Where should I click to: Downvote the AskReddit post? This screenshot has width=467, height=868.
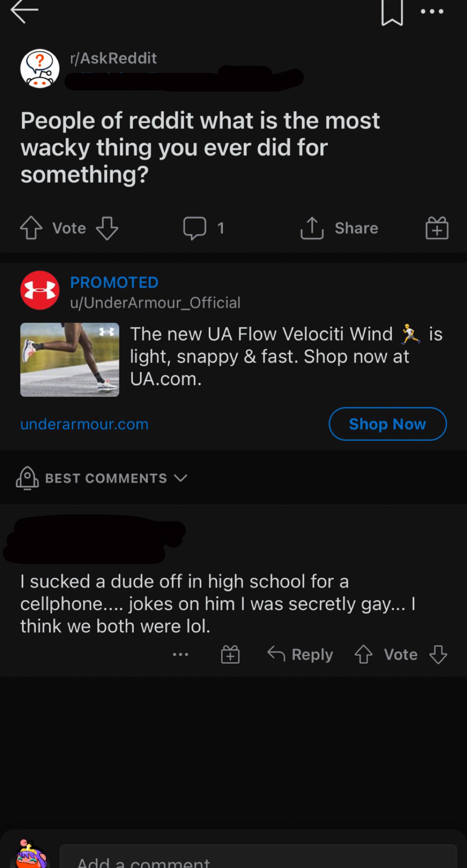point(107,228)
